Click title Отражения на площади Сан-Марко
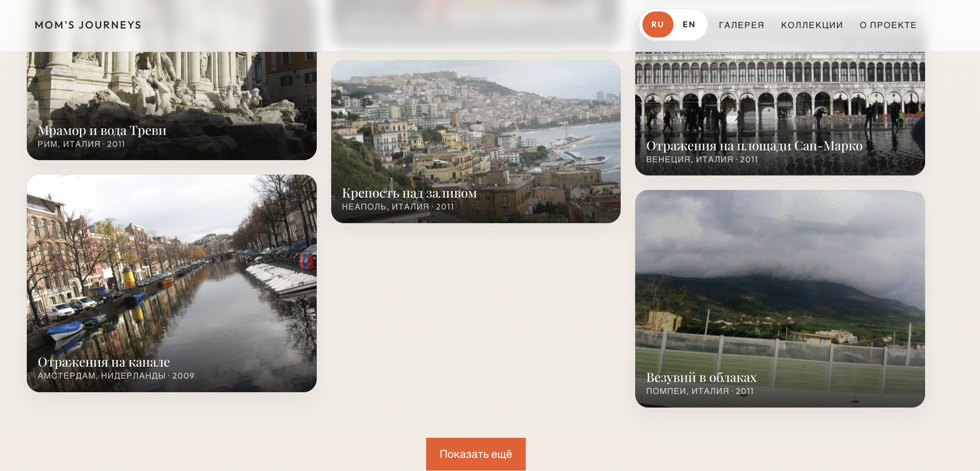The width and height of the screenshot is (980, 471). (x=754, y=146)
